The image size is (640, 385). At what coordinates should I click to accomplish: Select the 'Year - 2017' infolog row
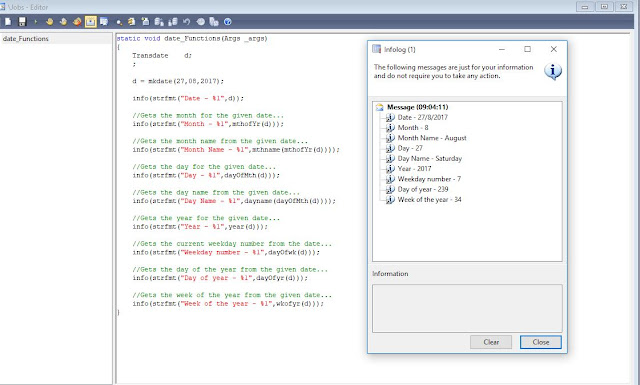tap(414, 169)
